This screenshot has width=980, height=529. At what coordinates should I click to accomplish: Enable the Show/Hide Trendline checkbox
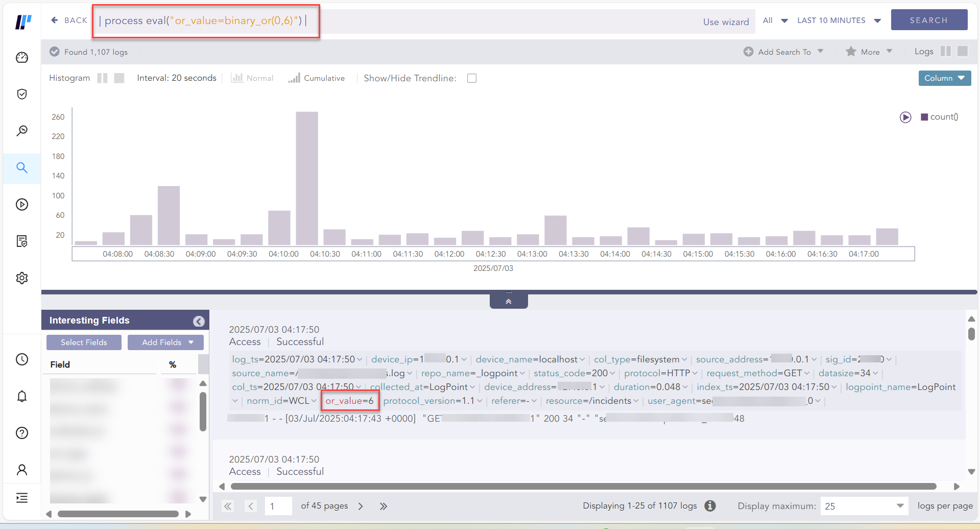tap(472, 78)
